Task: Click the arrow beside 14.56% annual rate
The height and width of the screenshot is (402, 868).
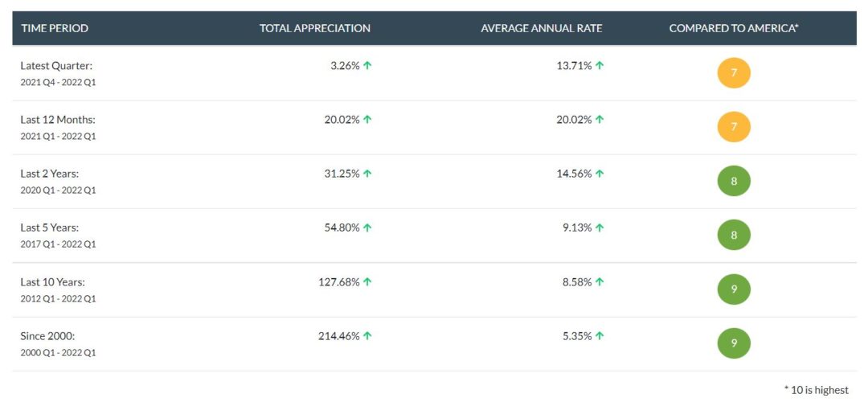Action: coord(600,174)
